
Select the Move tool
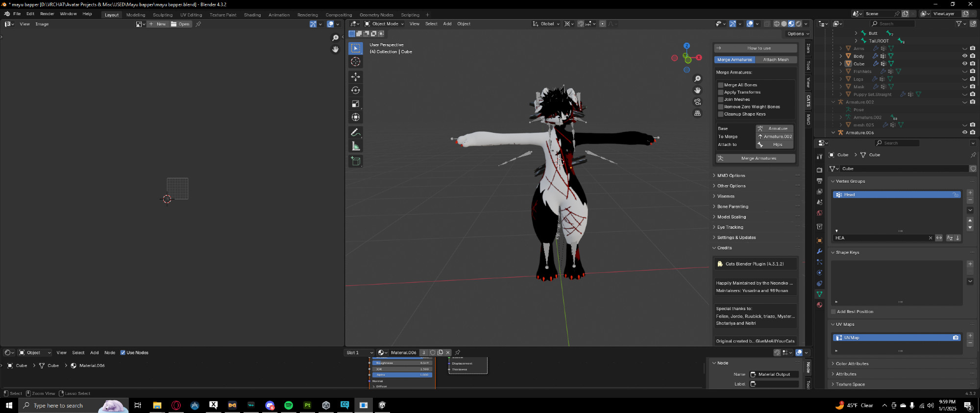pos(356,76)
